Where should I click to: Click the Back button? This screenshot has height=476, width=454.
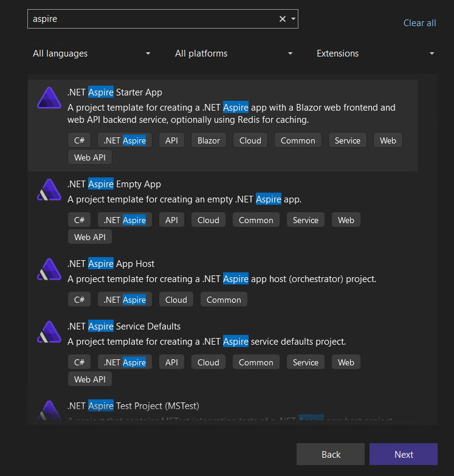point(331,454)
